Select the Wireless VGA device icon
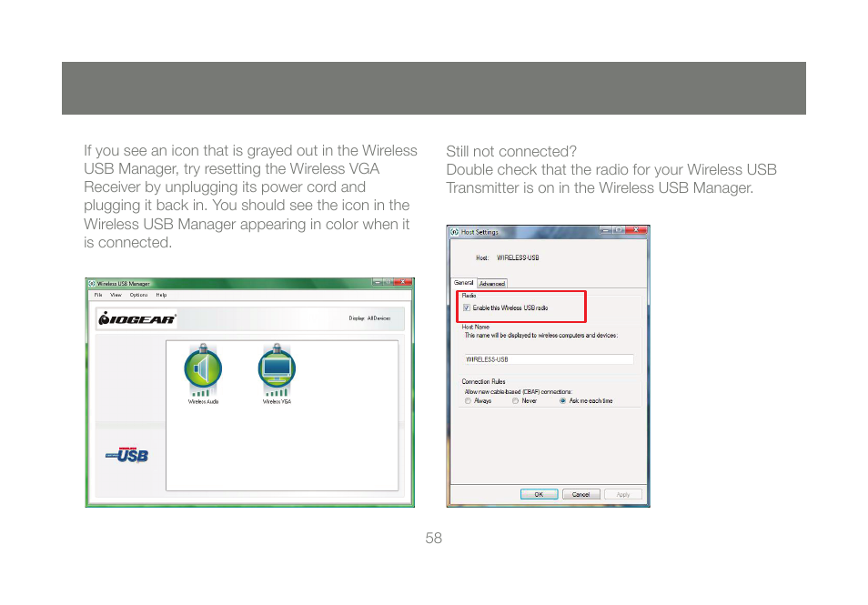This screenshot has width=868, height=605. pos(277,371)
